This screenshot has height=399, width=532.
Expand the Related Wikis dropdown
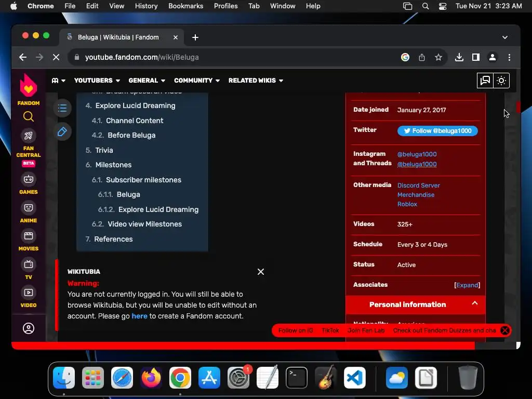(x=256, y=81)
